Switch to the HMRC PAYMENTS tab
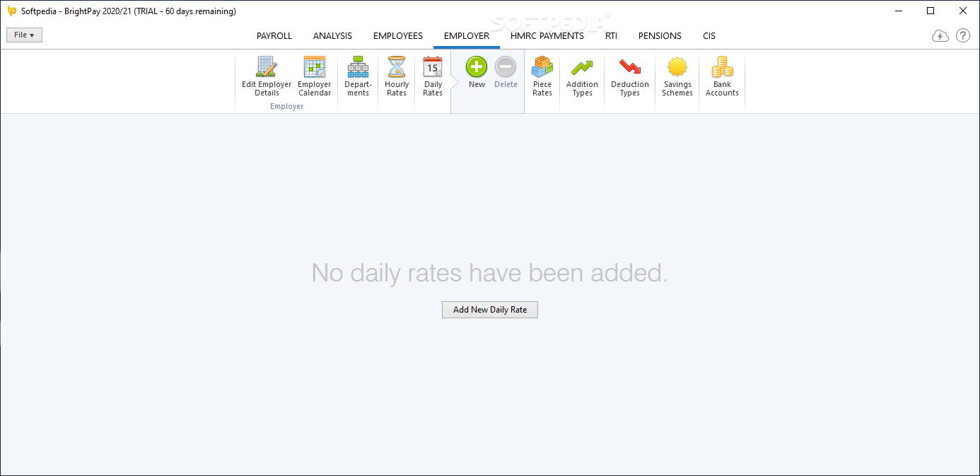Image resolution: width=980 pixels, height=476 pixels. 547,35
